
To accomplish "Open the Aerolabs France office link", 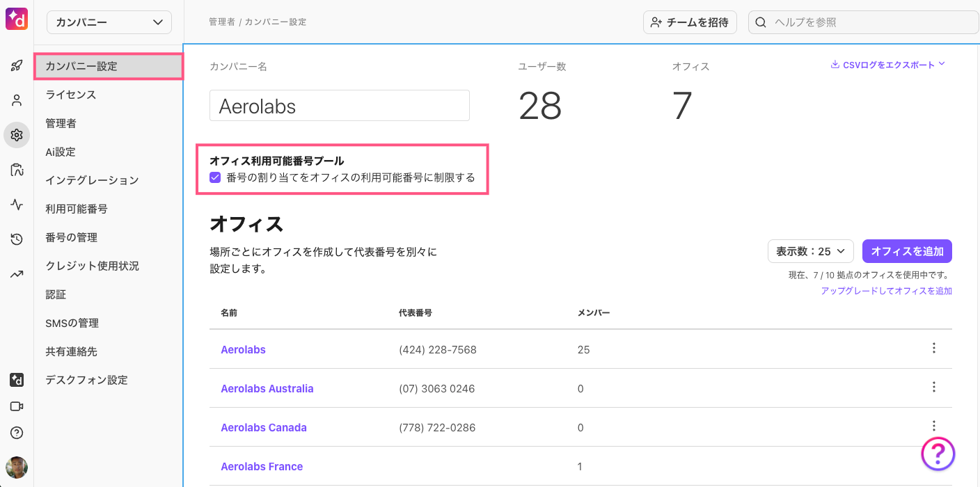I will 262,466.
